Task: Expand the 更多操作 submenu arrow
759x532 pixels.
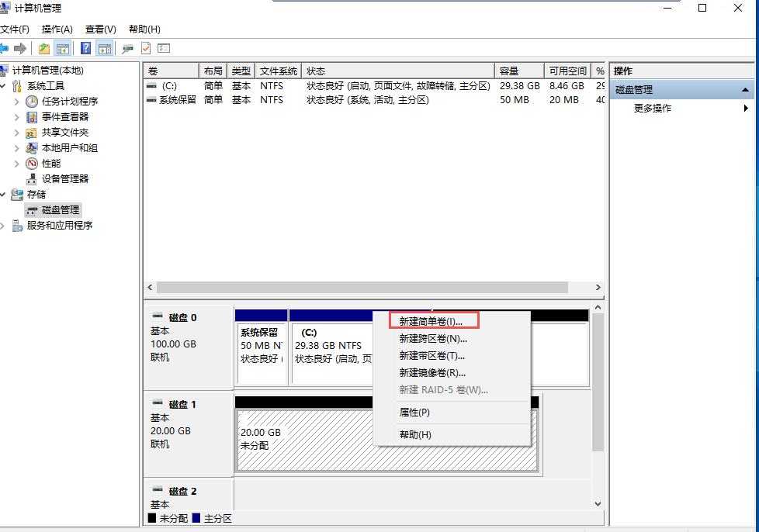Action: tap(746, 109)
